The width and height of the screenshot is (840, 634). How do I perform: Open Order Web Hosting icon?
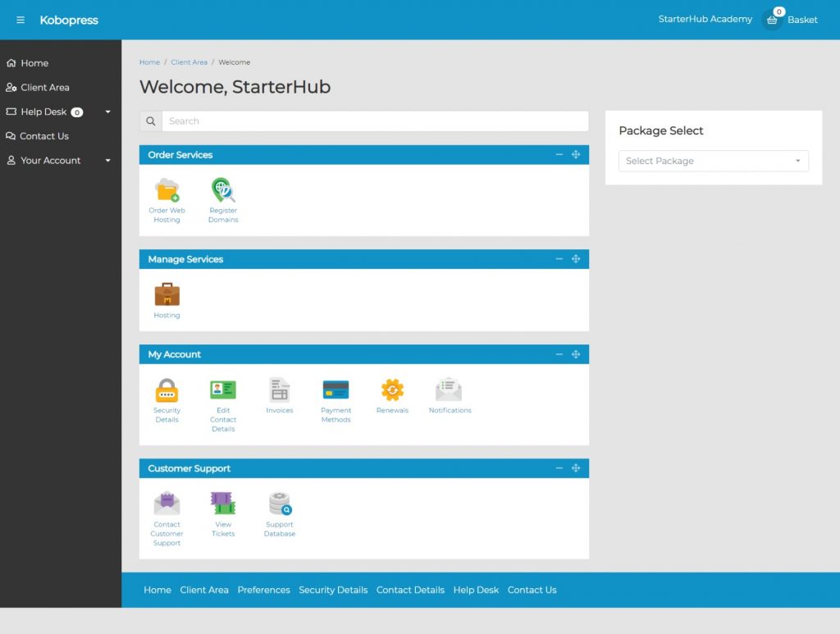(167, 189)
